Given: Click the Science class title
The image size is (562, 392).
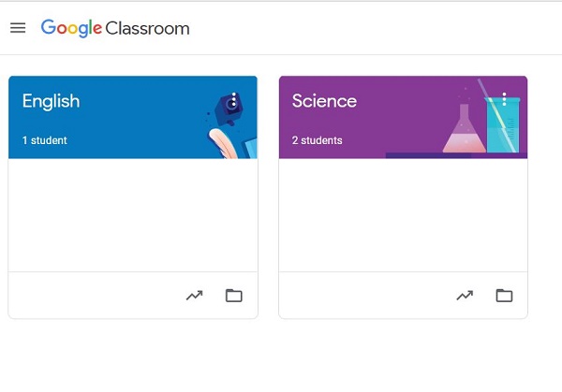Looking at the screenshot, I should (324, 101).
